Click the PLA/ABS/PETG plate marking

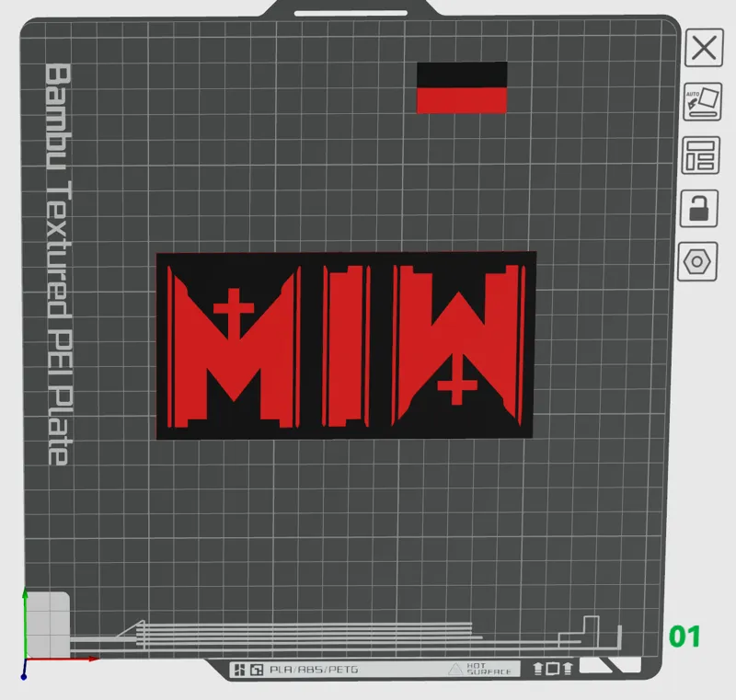point(314,670)
